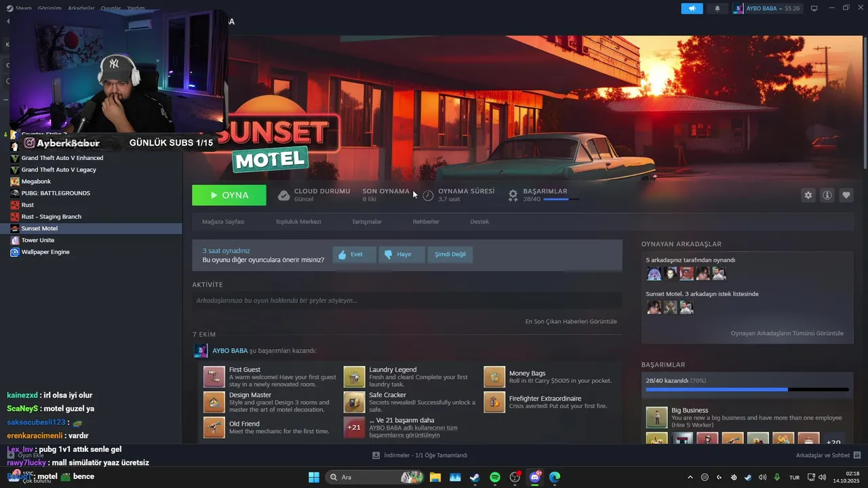Click the activity text input field
Viewport: 868px width, 488px height.
pos(407,300)
